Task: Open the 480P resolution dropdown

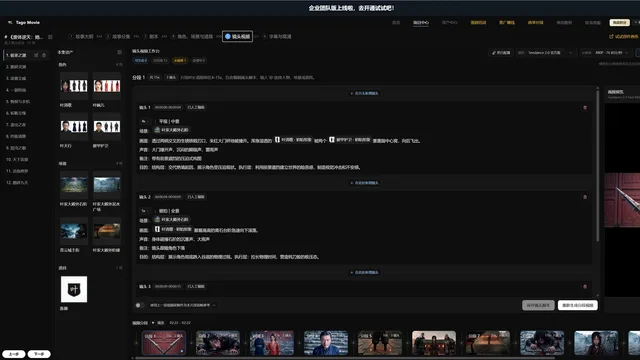Action: pos(607,53)
